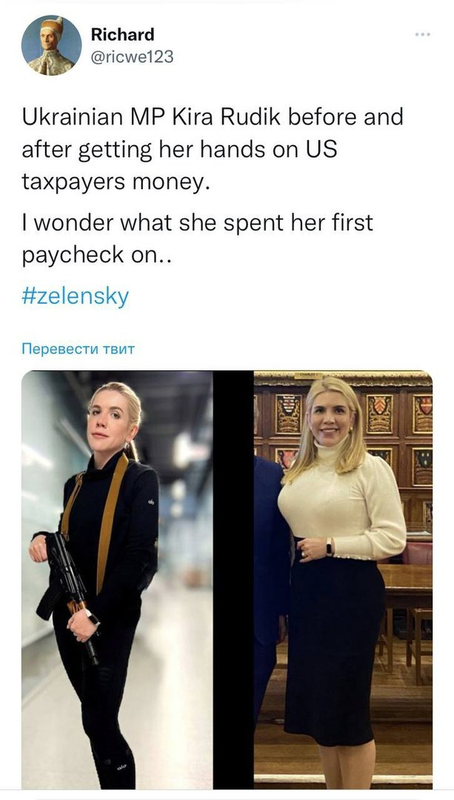Open Richard's round profile avatar

pos(52,46)
